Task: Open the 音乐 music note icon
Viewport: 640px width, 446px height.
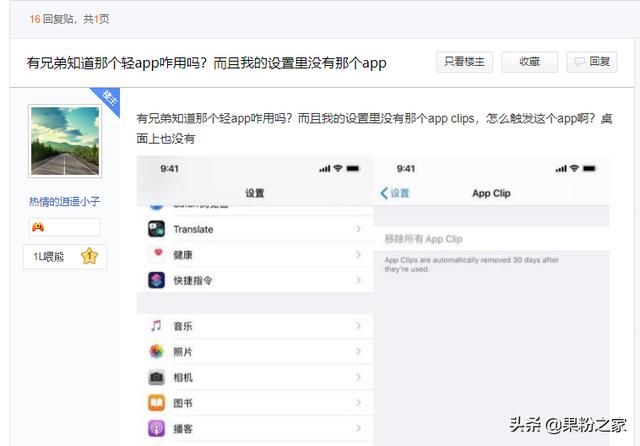Action: [156, 326]
